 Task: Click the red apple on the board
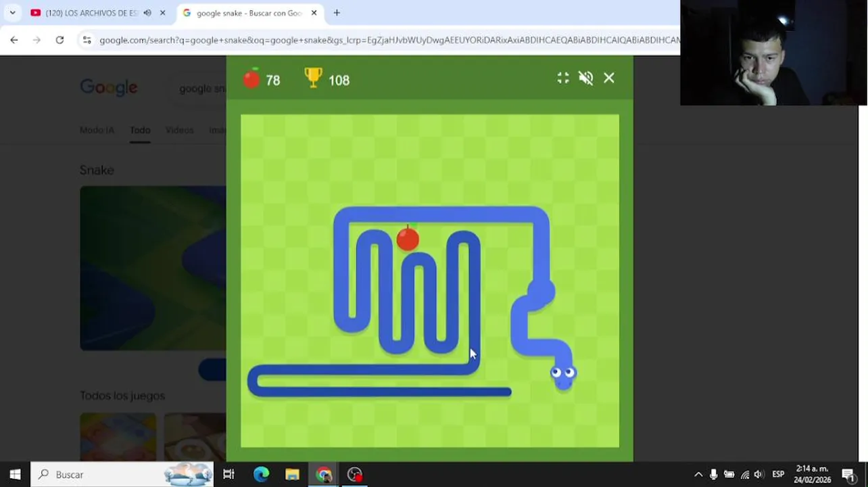(408, 239)
